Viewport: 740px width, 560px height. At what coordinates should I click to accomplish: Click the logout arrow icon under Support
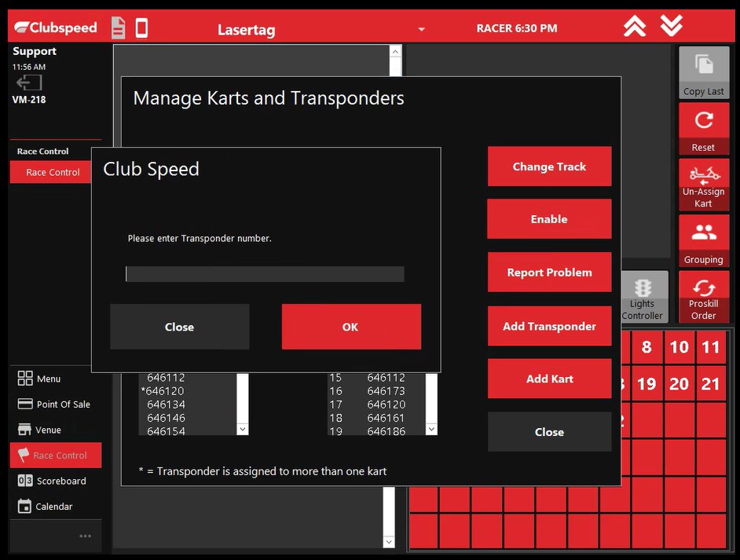coord(29,83)
